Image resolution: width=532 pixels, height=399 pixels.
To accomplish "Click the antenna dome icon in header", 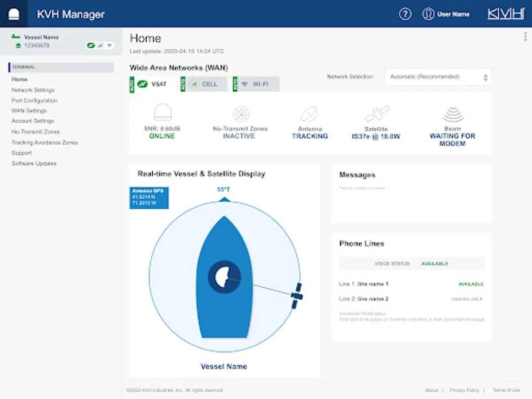I will [x=13, y=14].
